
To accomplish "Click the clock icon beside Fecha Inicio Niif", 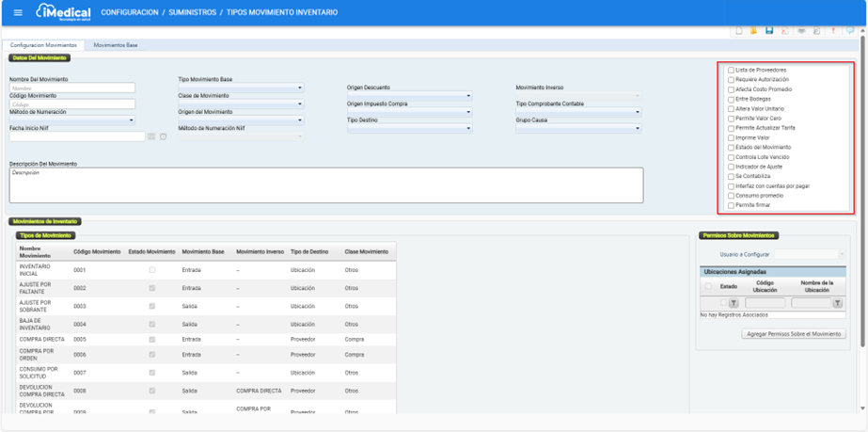I will [163, 136].
